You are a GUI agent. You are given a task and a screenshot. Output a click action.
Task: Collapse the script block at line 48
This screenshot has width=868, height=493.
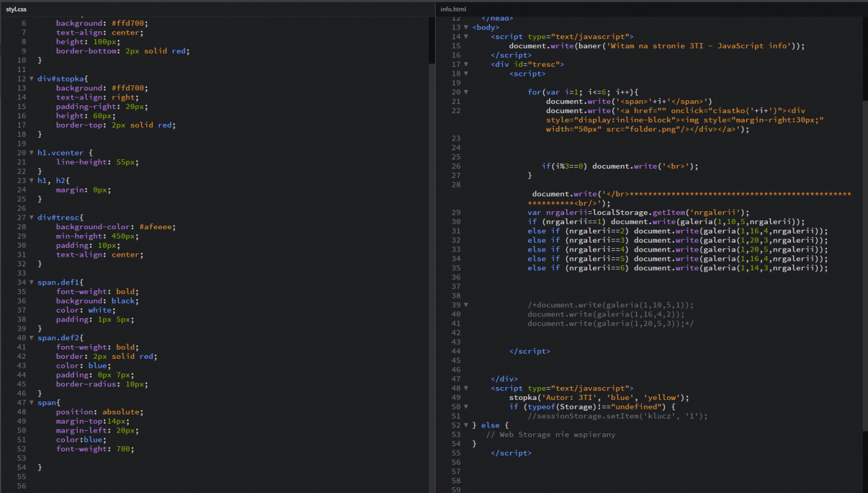pos(466,389)
